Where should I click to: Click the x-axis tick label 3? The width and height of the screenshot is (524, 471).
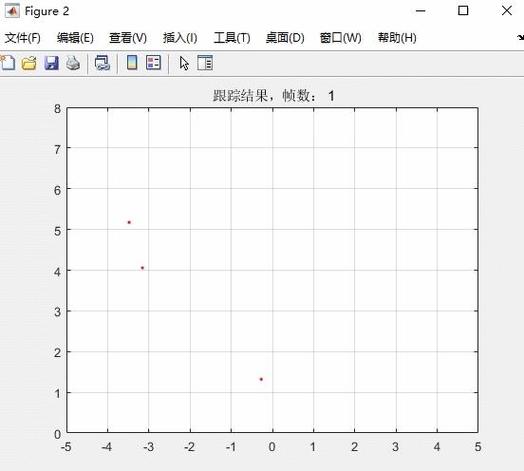[396, 447]
